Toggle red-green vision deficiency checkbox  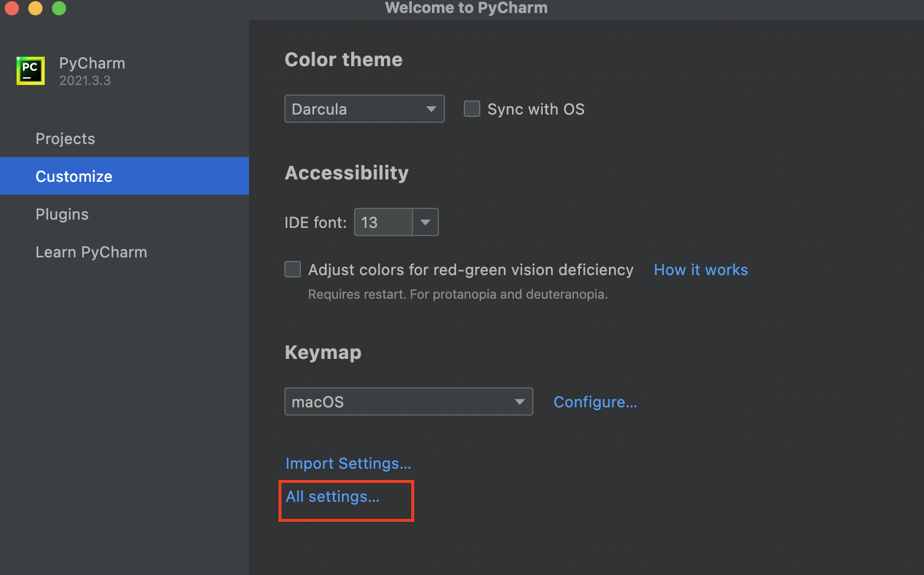coord(293,269)
